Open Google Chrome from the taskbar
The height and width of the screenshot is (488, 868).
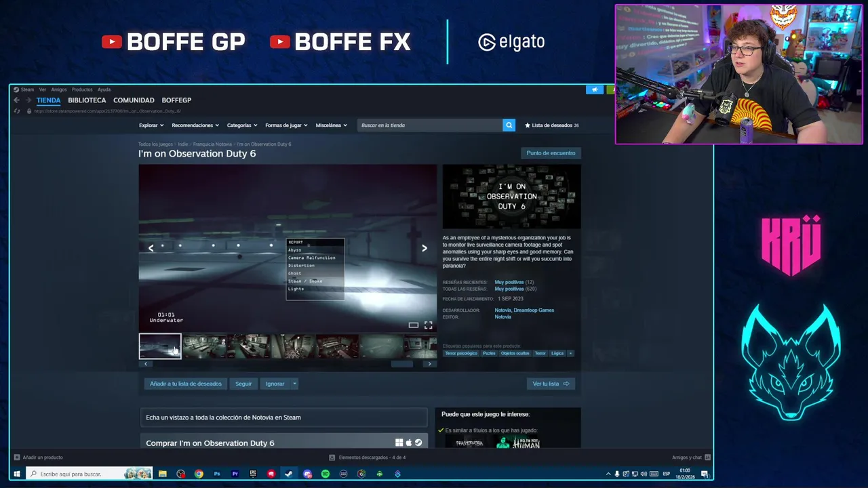click(199, 474)
